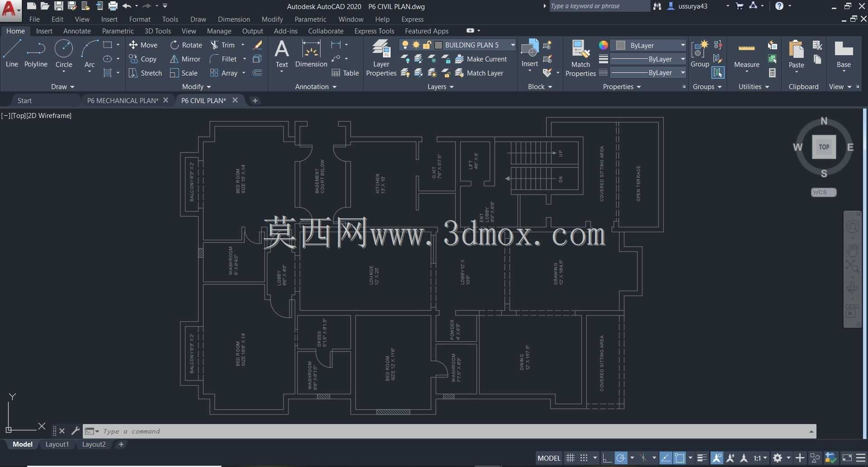
Task: Toggle 2D object snap
Action: pos(679,458)
